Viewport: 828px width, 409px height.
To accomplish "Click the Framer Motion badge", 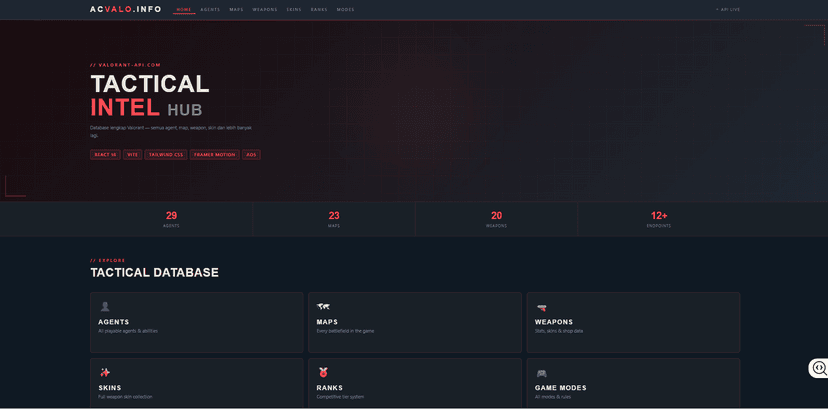I will point(214,155).
